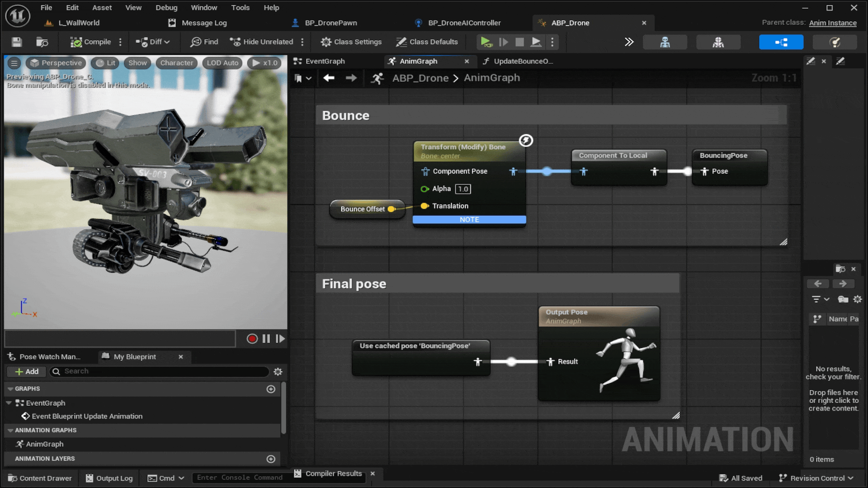Close the AnimGraph tab

pos(467,61)
